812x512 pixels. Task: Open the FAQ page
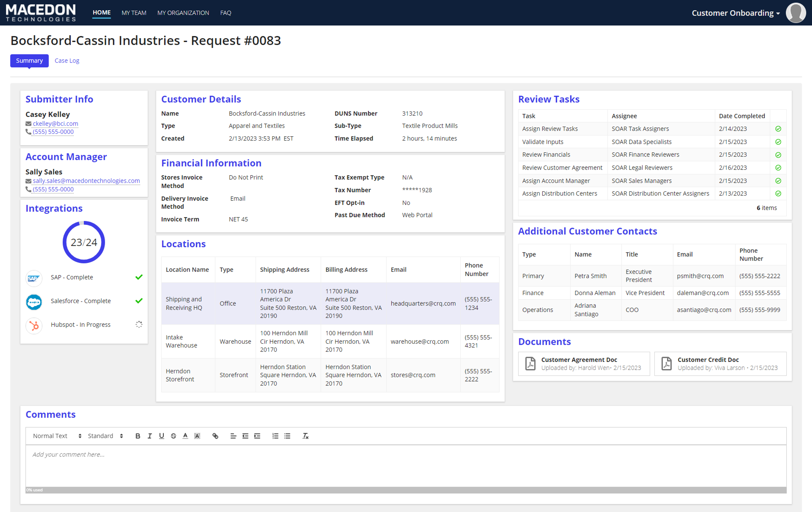226,13
